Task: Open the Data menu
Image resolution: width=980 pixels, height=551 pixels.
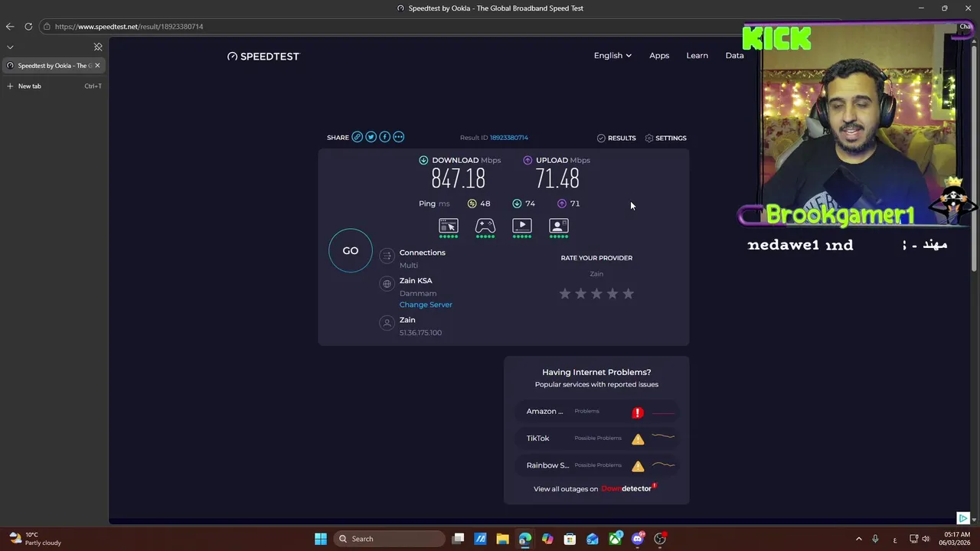Action: [x=734, y=55]
